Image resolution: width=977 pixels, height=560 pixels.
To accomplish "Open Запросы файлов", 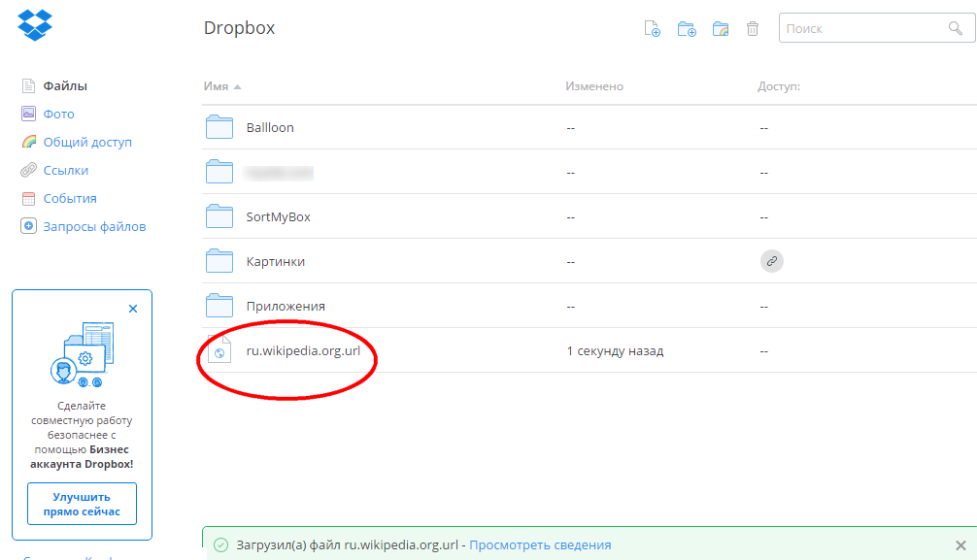I will [94, 227].
